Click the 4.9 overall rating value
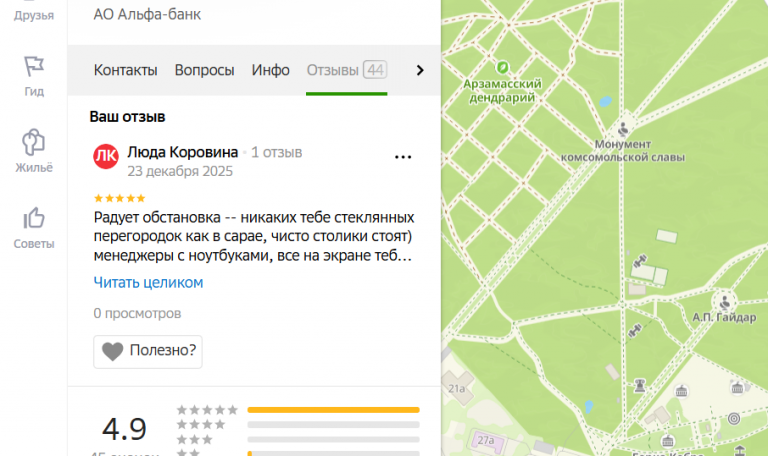 coord(124,429)
